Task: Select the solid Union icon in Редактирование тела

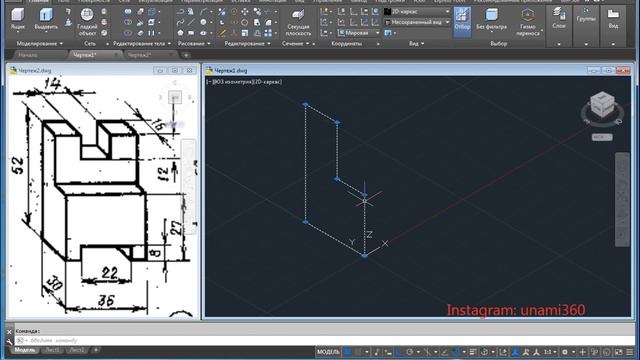Action: 128,12
